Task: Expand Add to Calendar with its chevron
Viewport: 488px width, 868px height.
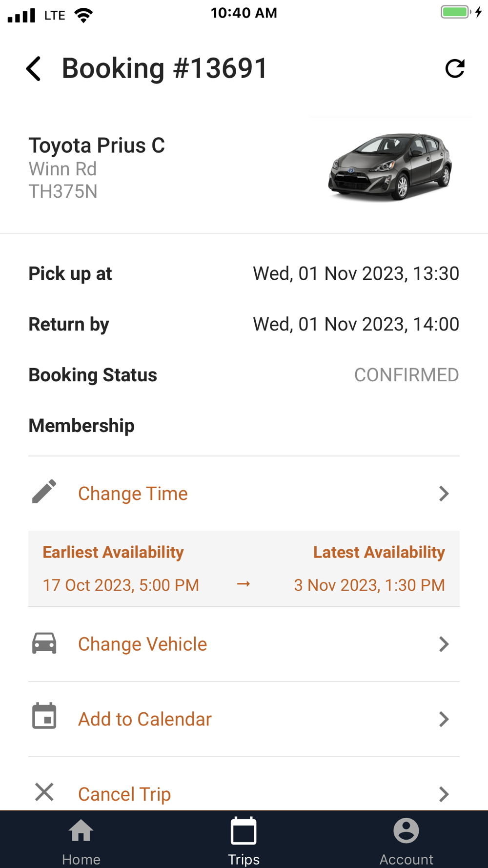Action: click(x=444, y=719)
